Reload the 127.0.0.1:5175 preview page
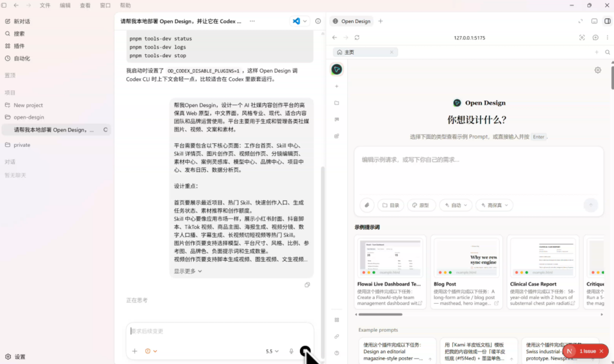 (357, 37)
